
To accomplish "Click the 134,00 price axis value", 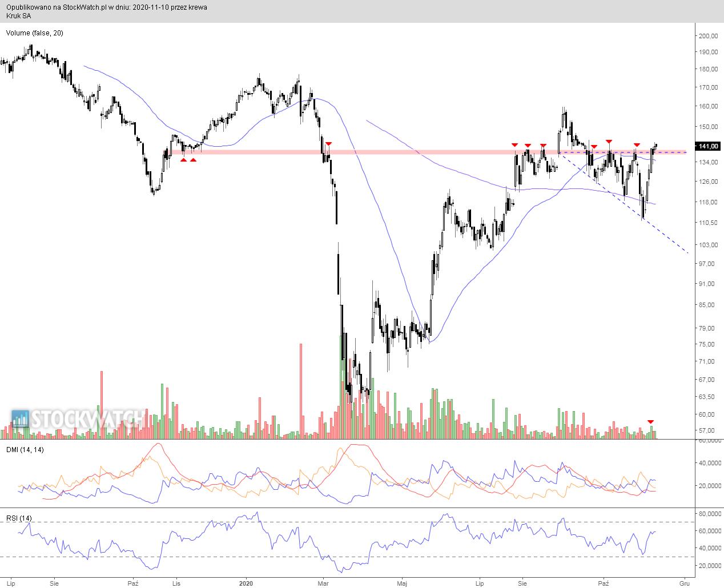I will click(708, 162).
